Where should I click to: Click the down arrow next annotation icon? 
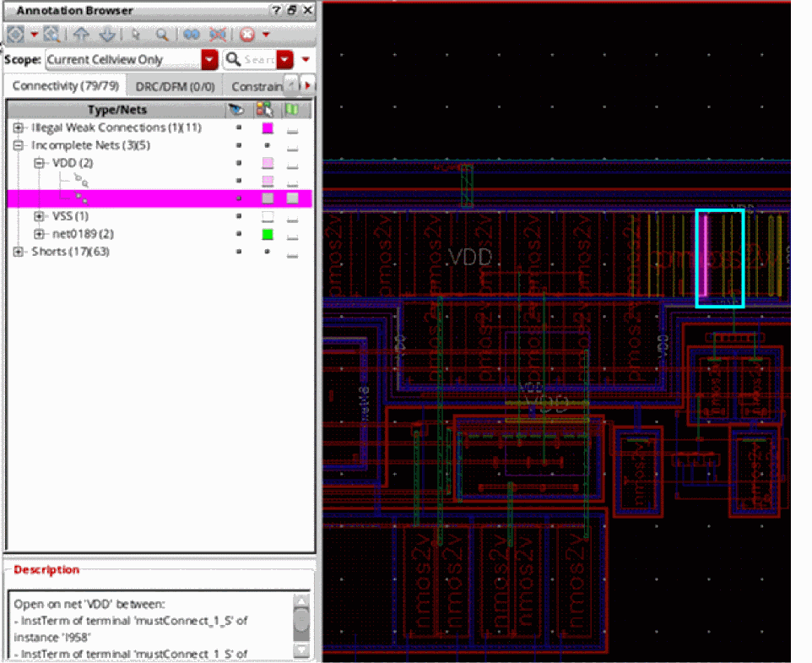tap(106, 35)
